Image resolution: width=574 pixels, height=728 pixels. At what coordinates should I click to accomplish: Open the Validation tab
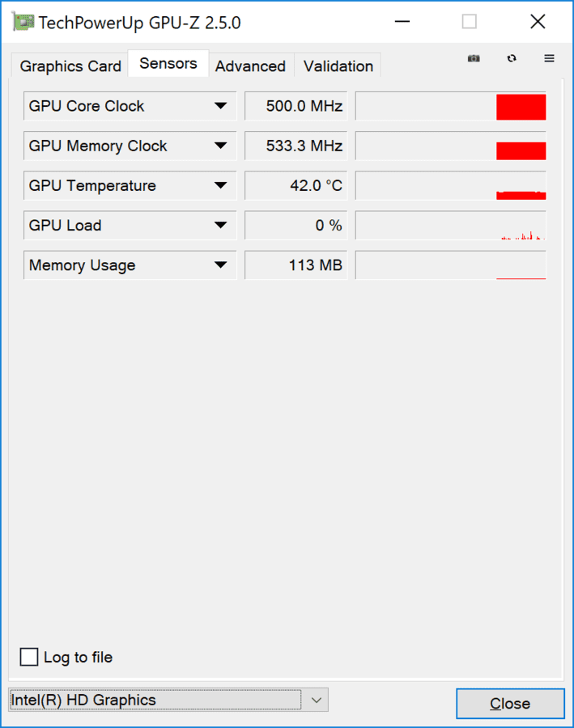pyautogui.click(x=338, y=66)
